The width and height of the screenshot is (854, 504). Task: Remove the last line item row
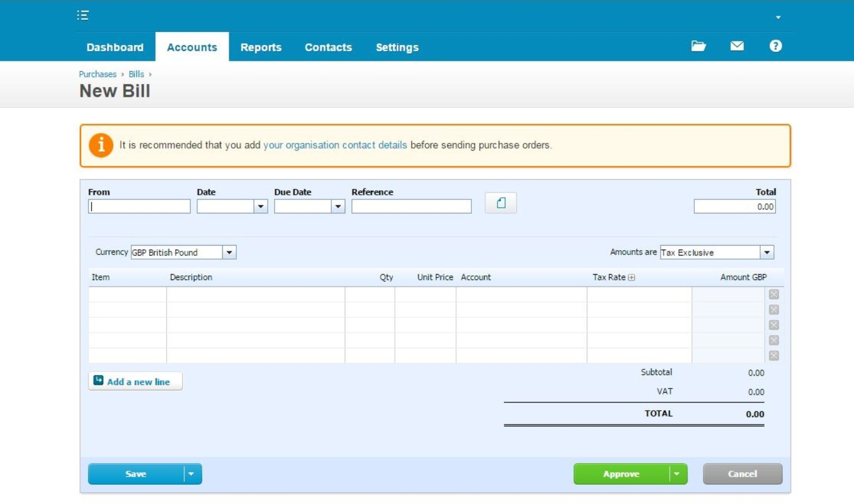pyautogui.click(x=773, y=356)
